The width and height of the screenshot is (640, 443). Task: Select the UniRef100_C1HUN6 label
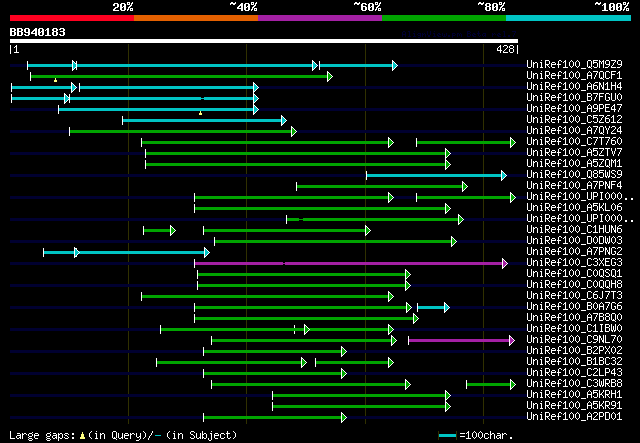[574, 230]
